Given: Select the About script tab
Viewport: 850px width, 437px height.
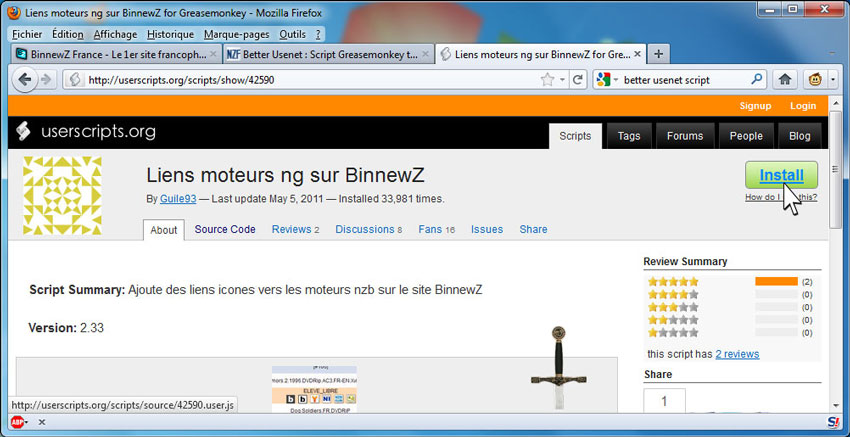Looking at the screenshot, I should (164, 230).
